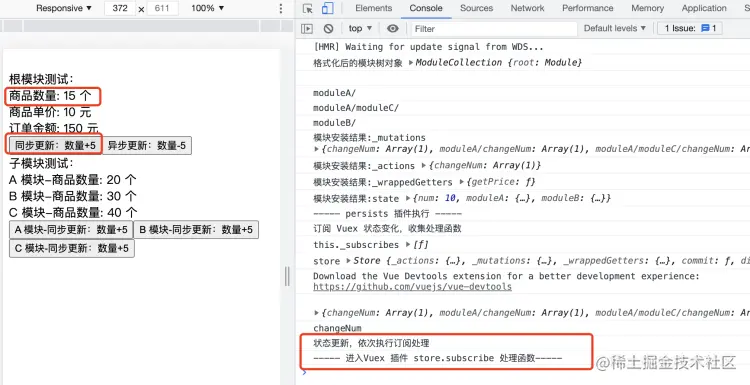750x385 pixels.
Task: Show the console sidebar icon
Action: (307, 29)
